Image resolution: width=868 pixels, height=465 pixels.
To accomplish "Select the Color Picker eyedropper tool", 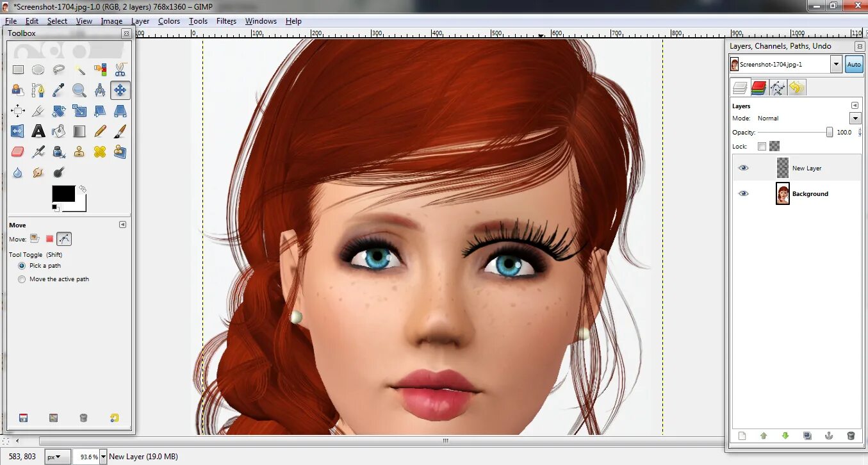I will 59,90.
